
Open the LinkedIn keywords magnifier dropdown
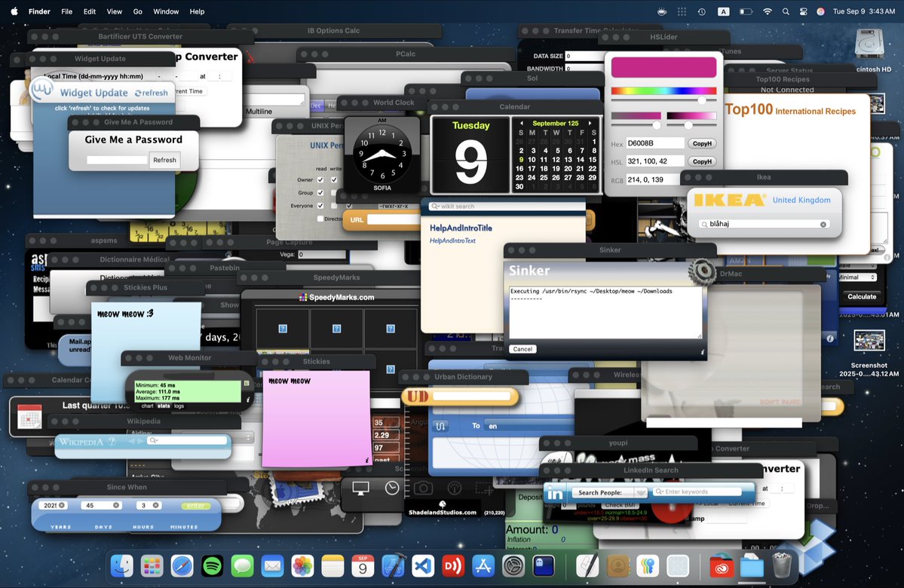pyautogui.click(x=660, y=492)
